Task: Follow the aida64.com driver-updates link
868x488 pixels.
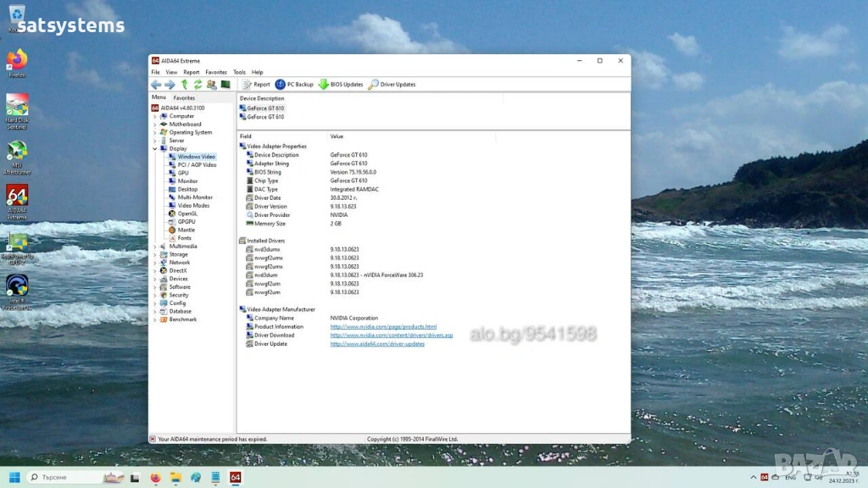Action: 377,344
